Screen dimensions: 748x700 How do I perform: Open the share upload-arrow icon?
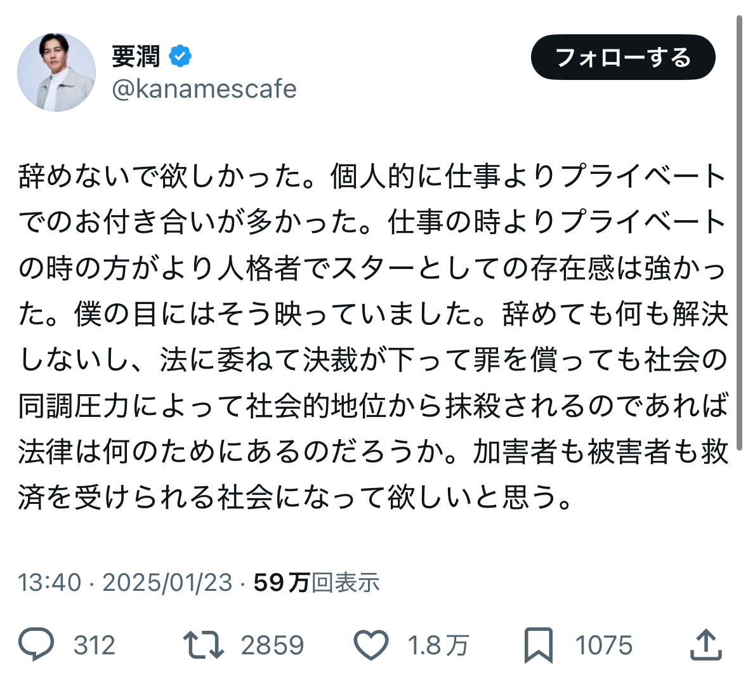point(705,645)
